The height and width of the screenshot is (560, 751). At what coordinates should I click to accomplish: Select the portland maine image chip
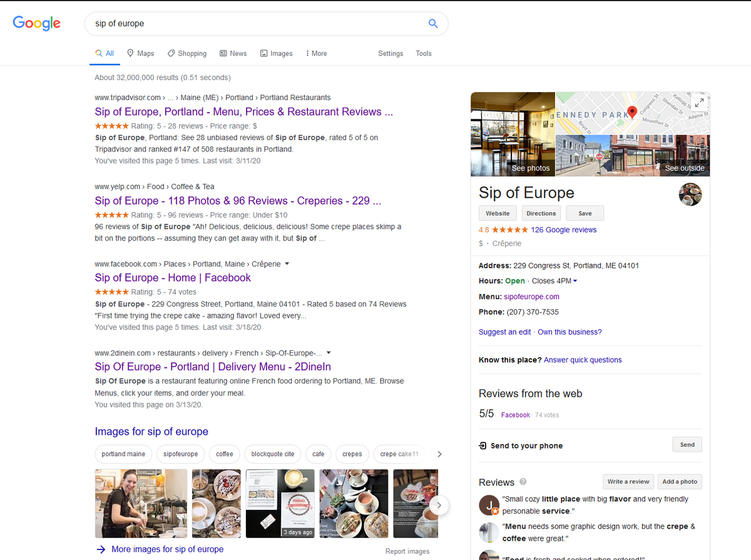click(123, 454)
